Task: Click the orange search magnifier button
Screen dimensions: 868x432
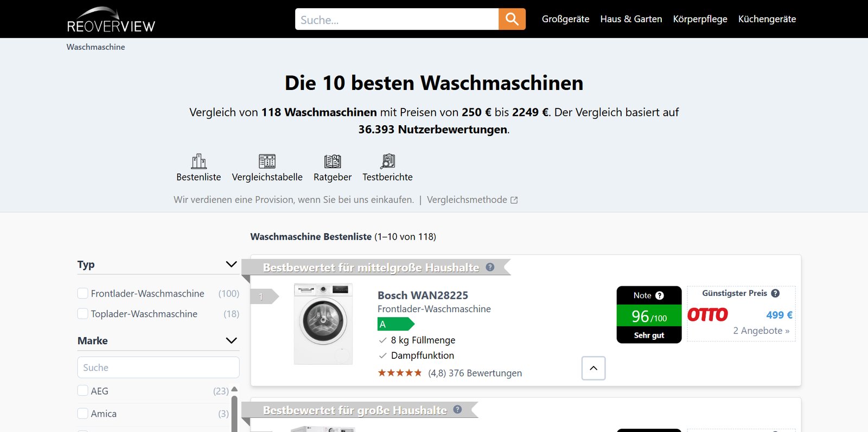Action: click(512, 19)
